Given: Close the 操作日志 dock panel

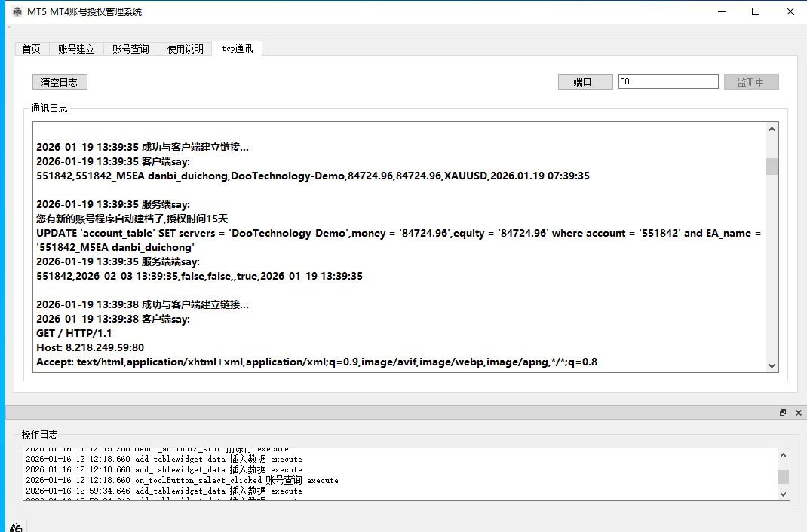Looking at the screenshot, I should [x=798, y=413].
